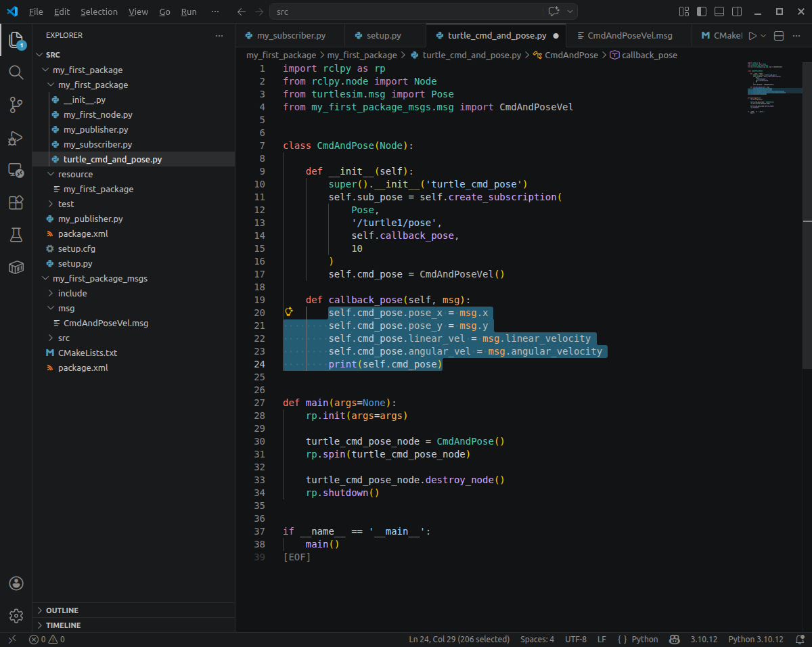The image size is (812, 647).
Task: Click Ln 24, Col 29 status entry
Action: tap(459, 639)
